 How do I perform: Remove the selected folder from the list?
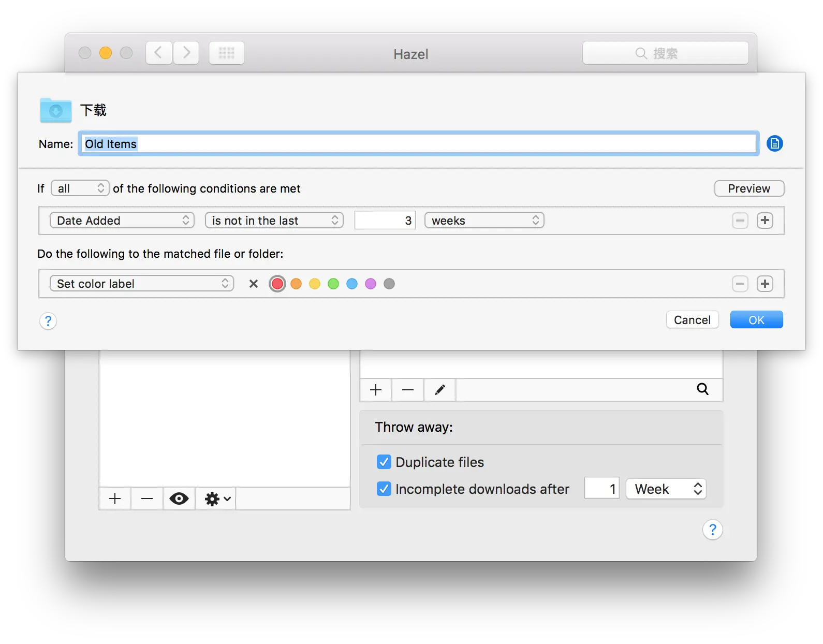[147, 499]
